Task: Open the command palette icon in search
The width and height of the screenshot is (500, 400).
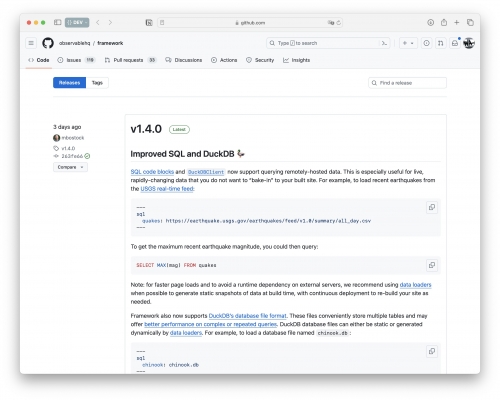Action: (x=384, y=43)
